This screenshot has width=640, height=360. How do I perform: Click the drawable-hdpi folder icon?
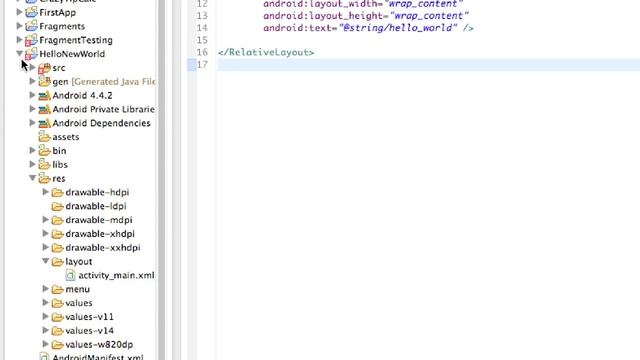58,192
